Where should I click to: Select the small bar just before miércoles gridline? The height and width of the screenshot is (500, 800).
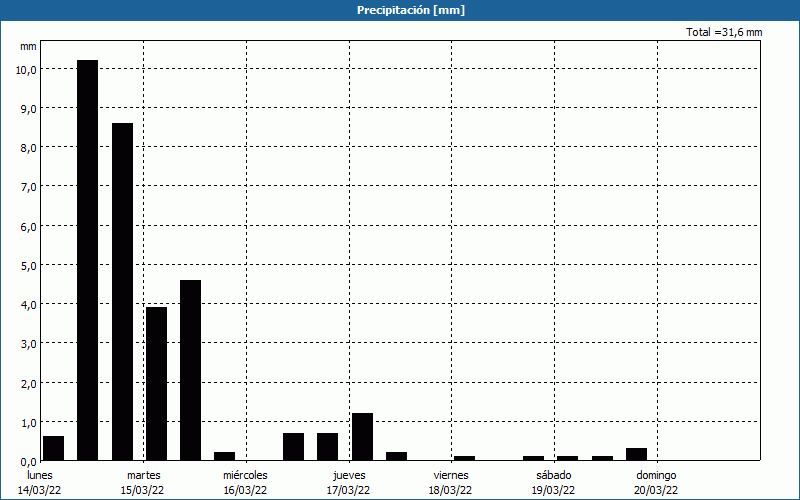point(225,456)
